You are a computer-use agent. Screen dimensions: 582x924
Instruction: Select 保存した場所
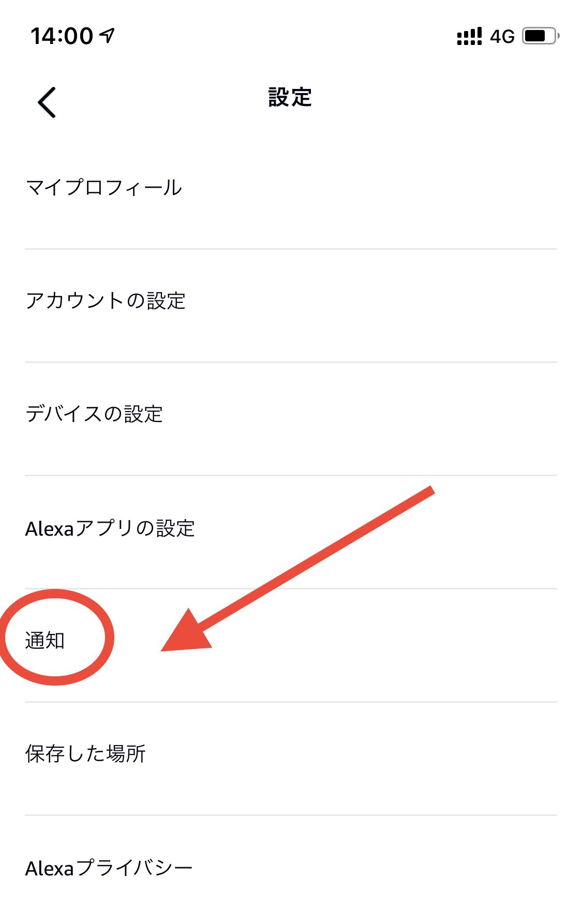point(85,753)
